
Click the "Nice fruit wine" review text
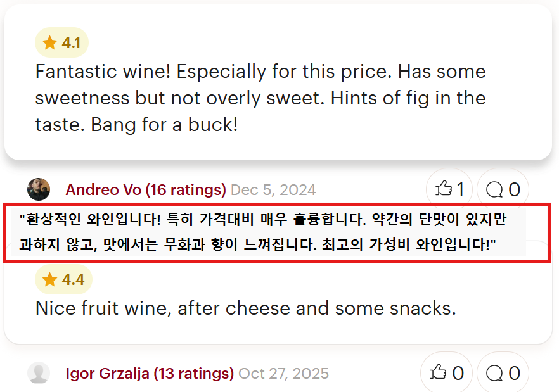coord(246,308)
